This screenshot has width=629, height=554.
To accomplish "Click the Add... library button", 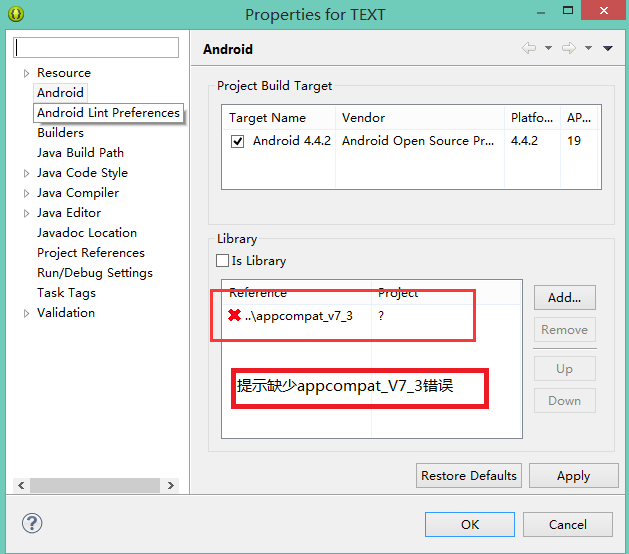I will (x=564, y=298).
